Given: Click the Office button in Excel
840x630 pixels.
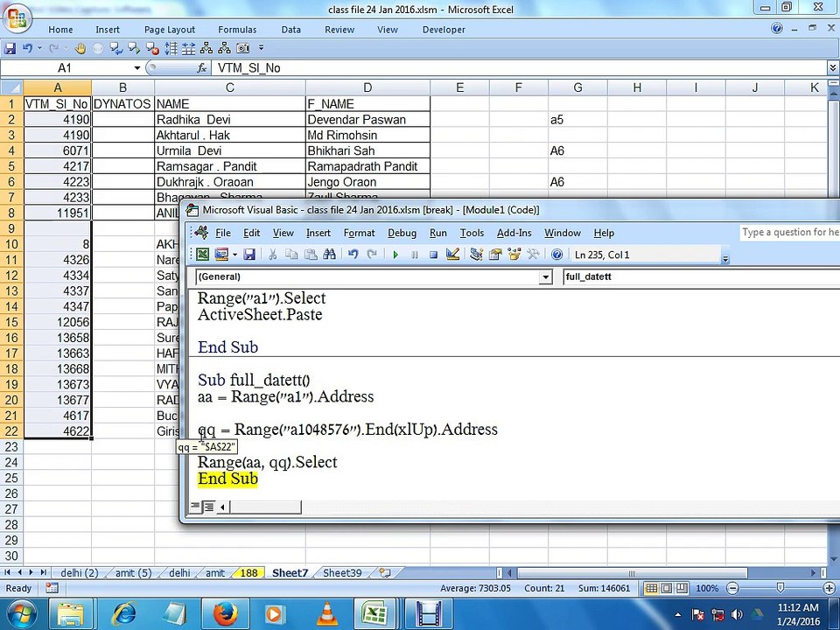Looking at the screenshot, I should [17, 18].
